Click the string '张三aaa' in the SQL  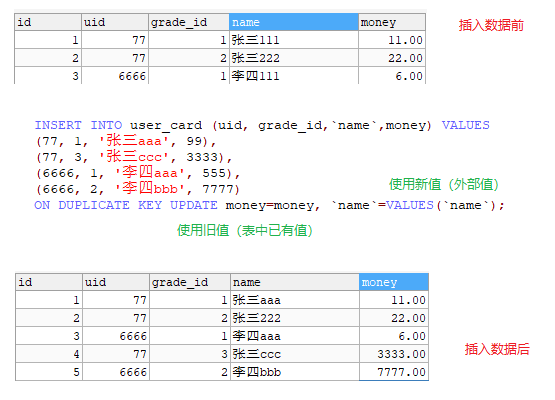(x=134, y=141)
